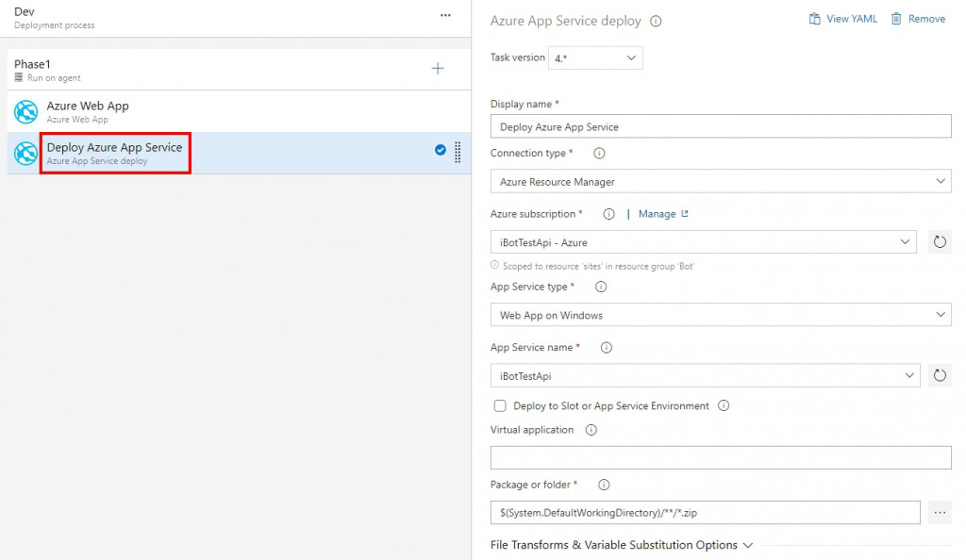Select the Azure Web App task
Screen dimensions: 966x560
pos(88,111)
